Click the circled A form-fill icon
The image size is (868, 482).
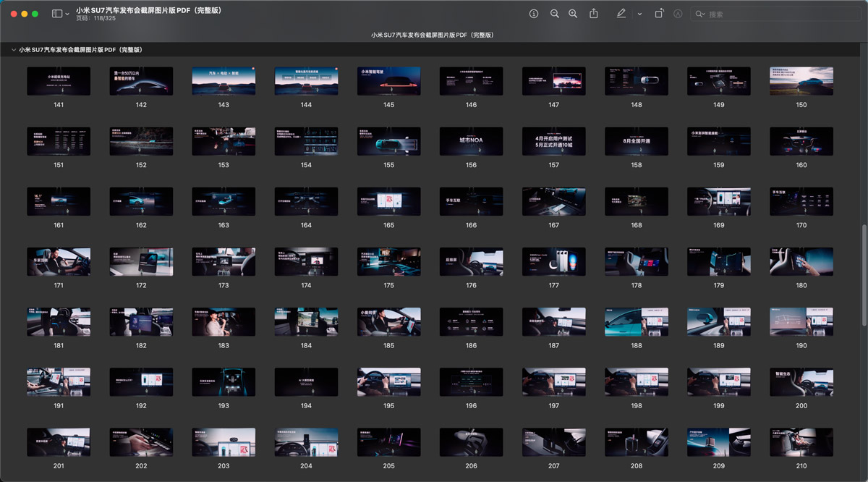point(678,14)
